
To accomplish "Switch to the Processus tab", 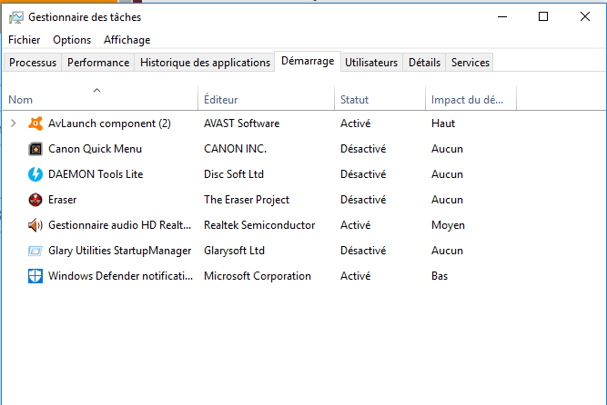I will [x=33, y=62].
